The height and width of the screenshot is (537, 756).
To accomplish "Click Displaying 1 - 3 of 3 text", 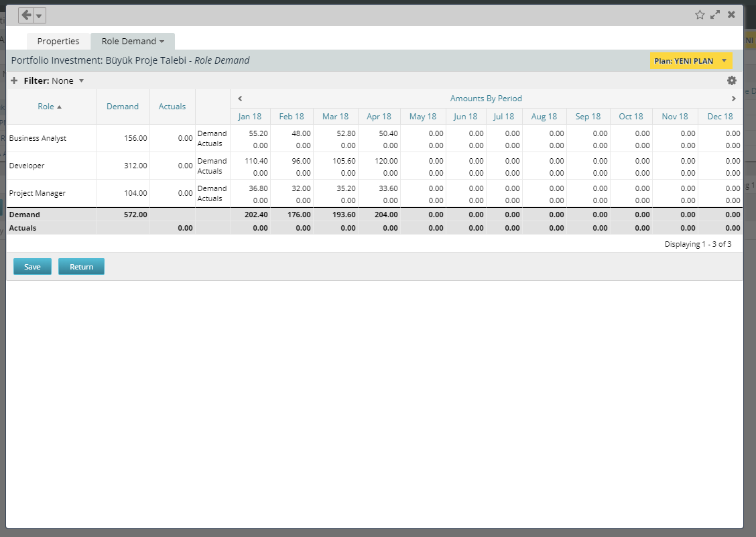I will tap(698, 244).
